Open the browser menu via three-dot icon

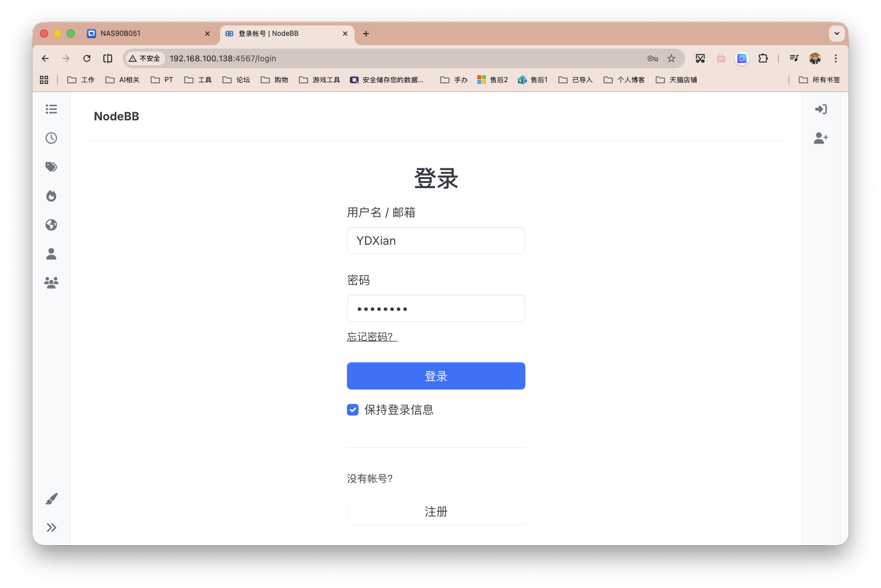[836, 58]
